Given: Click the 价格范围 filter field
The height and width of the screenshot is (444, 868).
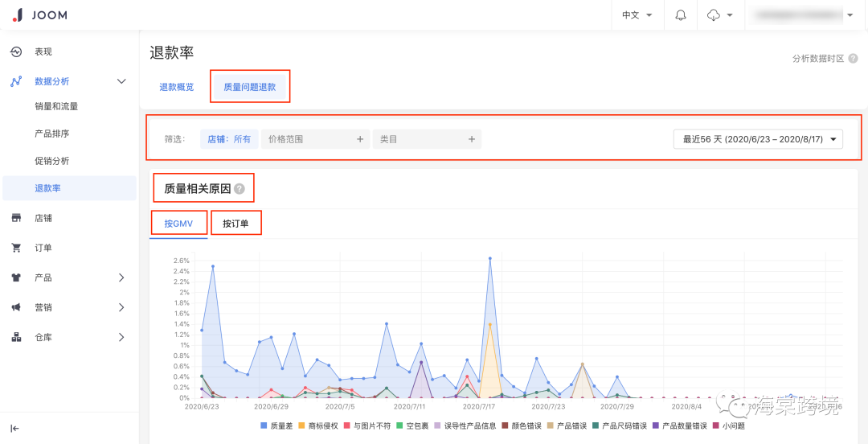Looking at the screenshot, I should tap(316, 139).
